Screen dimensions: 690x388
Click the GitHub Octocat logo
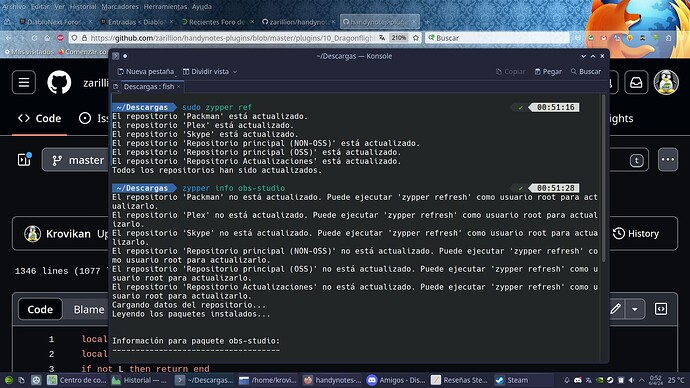coord(59,82)
